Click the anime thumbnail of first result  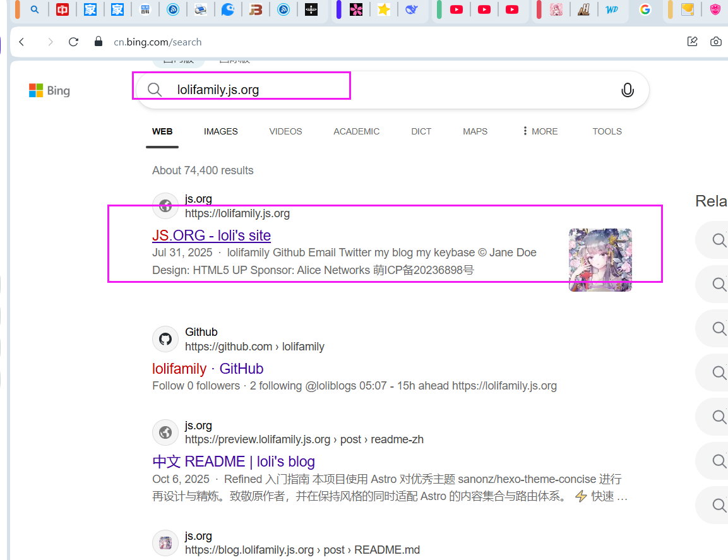point(600,259)
